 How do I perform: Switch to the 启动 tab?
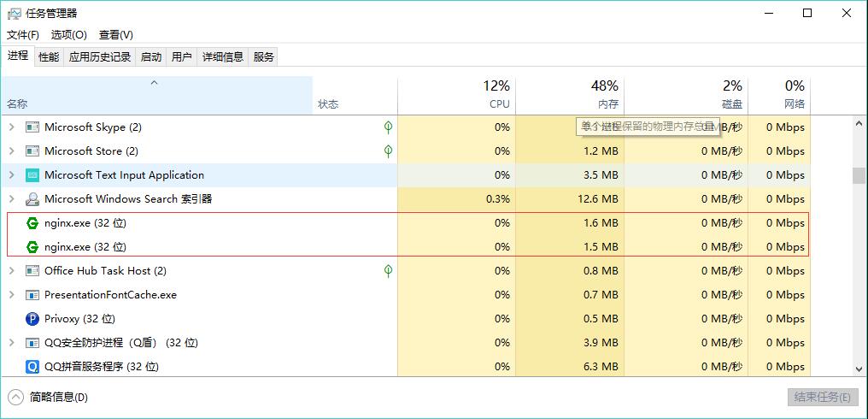[151, 56]
